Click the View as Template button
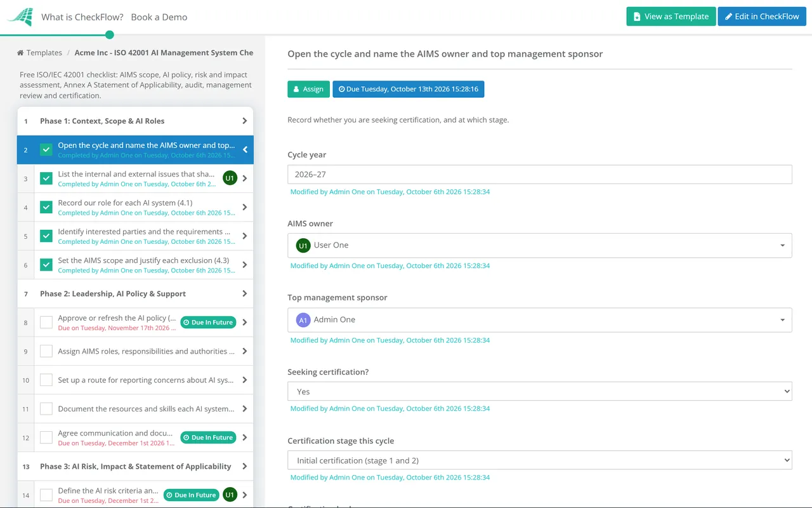 point(671,17)
